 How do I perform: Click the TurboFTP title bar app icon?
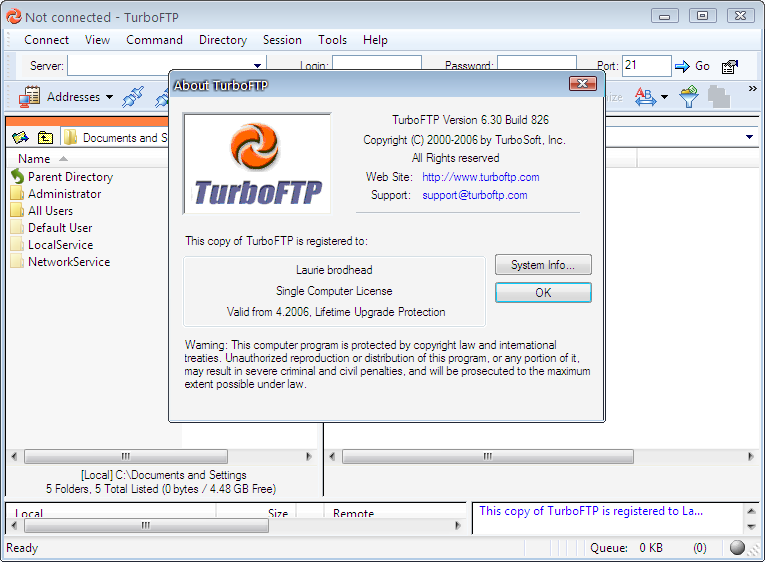tap(14, 17)
